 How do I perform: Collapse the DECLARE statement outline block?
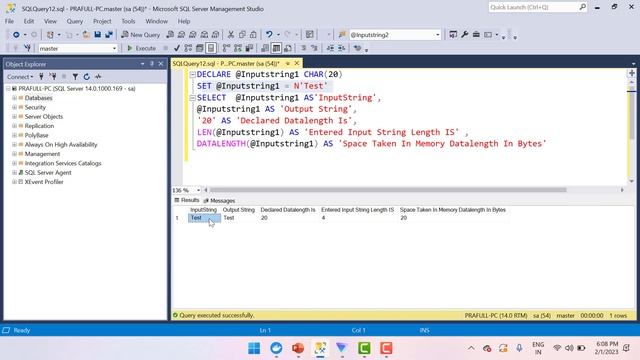[x=192, y=75]
